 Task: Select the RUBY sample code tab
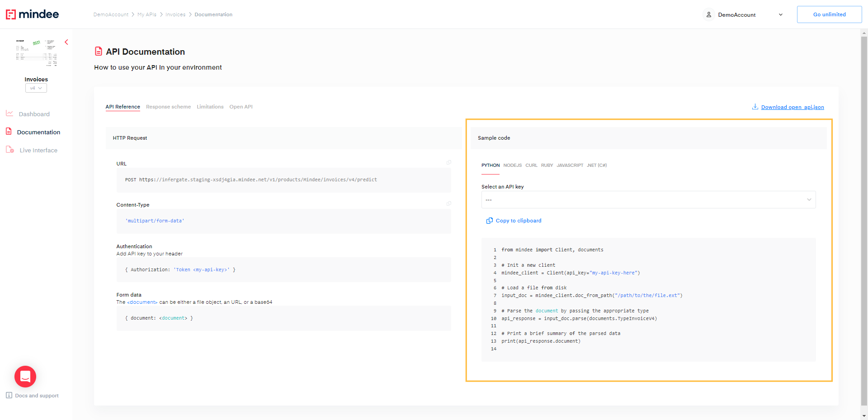coord(547,165)
